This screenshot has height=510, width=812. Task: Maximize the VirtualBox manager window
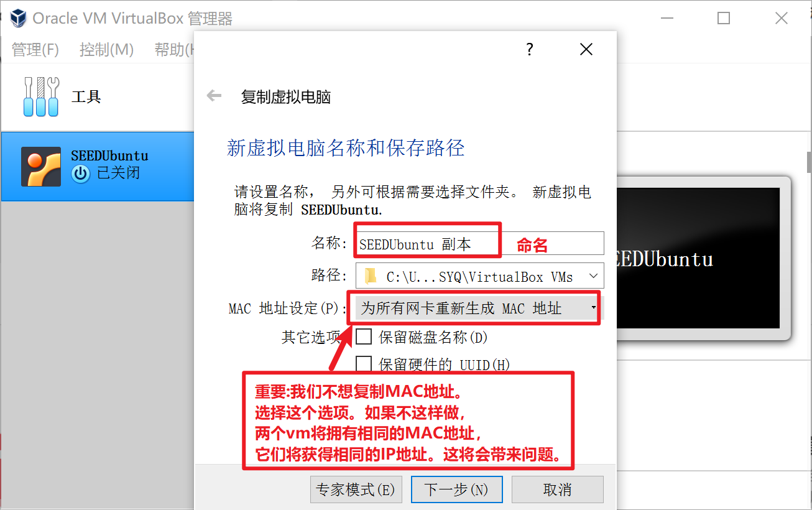point(723,18)
